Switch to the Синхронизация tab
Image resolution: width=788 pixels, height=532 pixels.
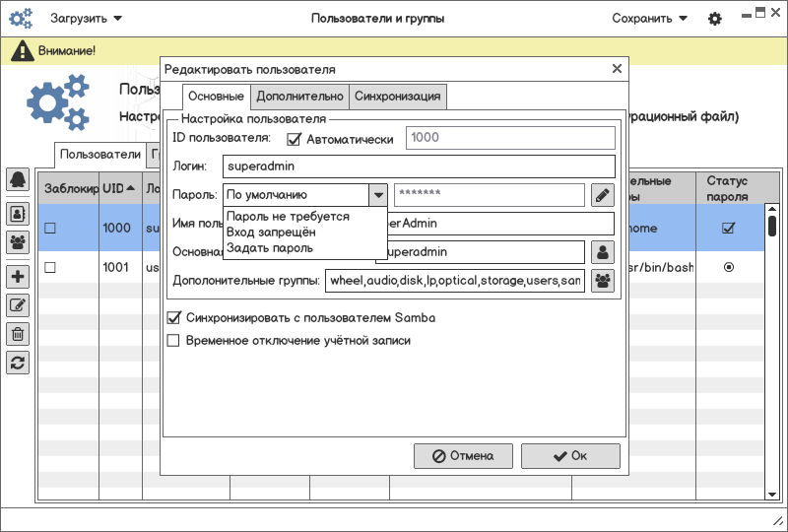click(398, 97)
